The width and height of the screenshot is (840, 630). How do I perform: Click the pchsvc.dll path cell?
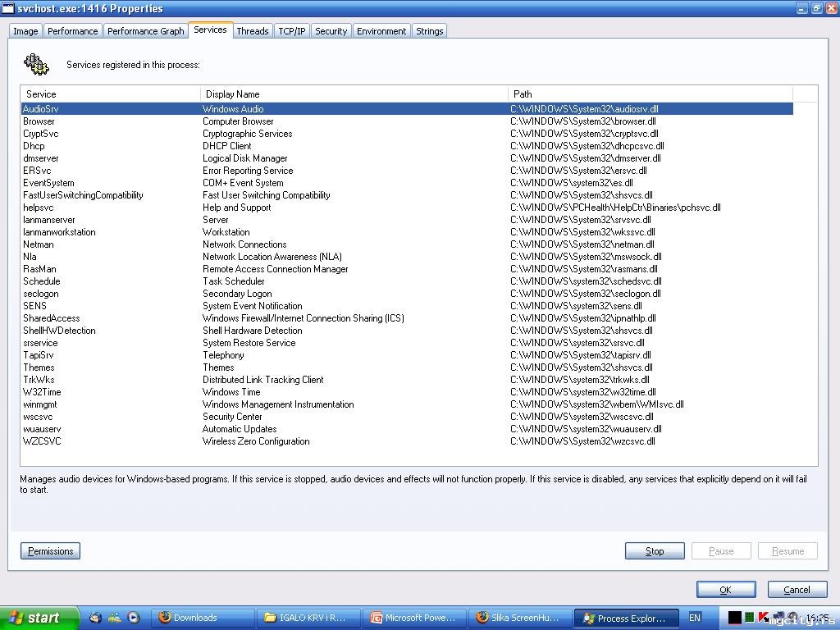(x=615, y=208)
